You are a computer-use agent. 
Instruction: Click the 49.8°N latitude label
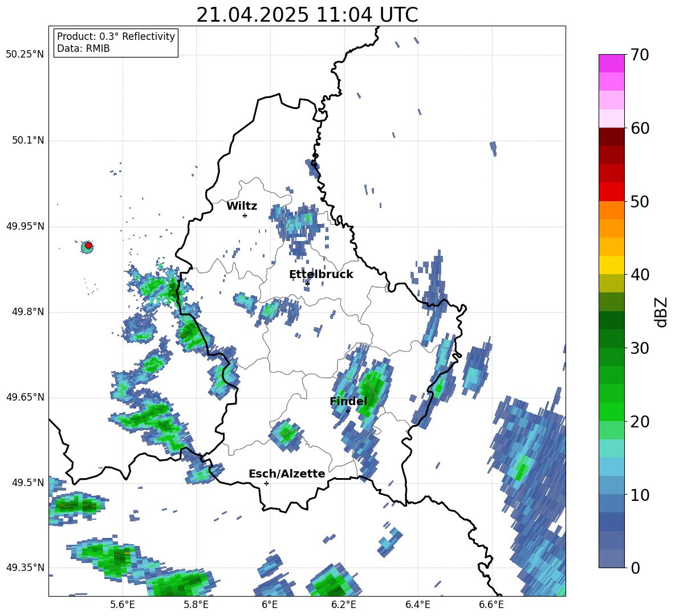[28, 312]
